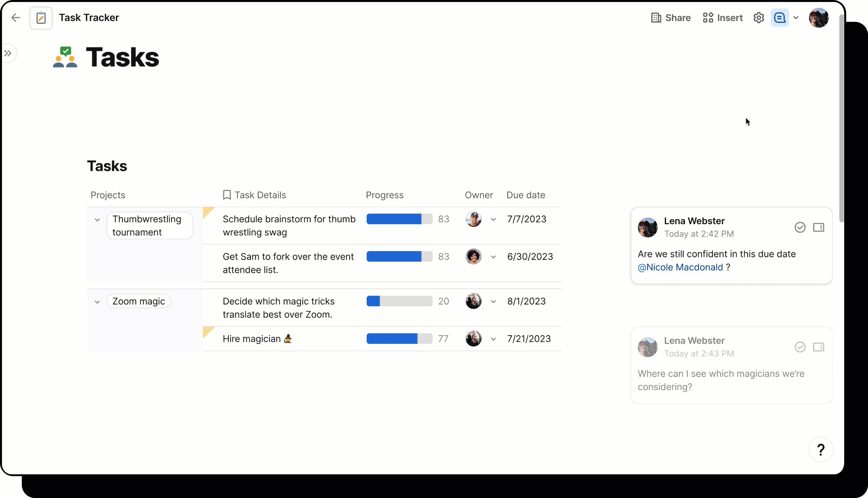Open the settings gear icon
The height and width of the screenshot is (498, 868).
(x=759, y=18)
